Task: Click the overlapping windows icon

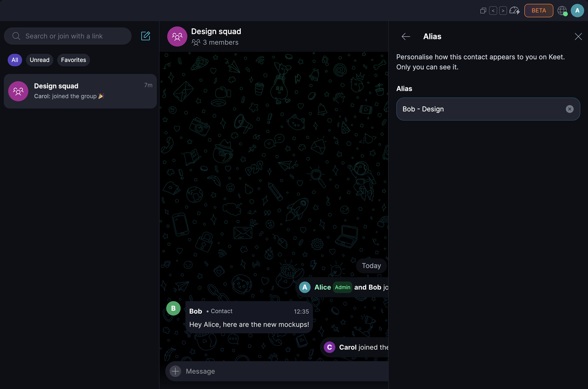Action: point(483,11)
